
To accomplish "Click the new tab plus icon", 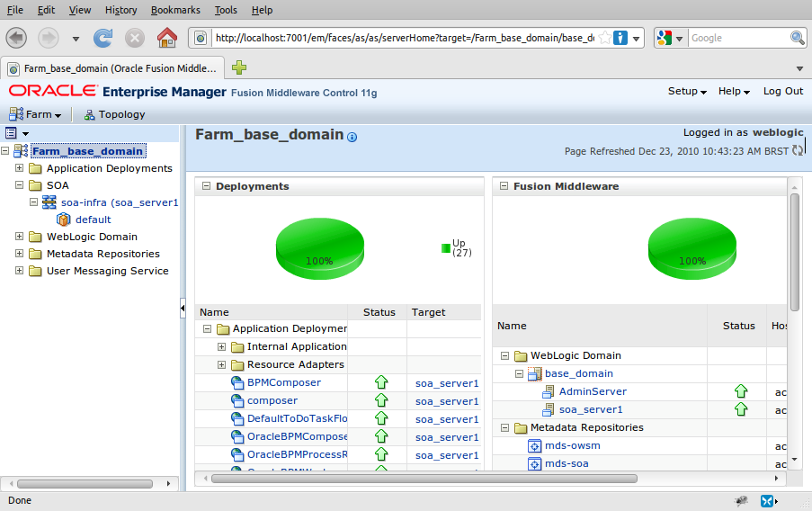I will tap(239, 67).
